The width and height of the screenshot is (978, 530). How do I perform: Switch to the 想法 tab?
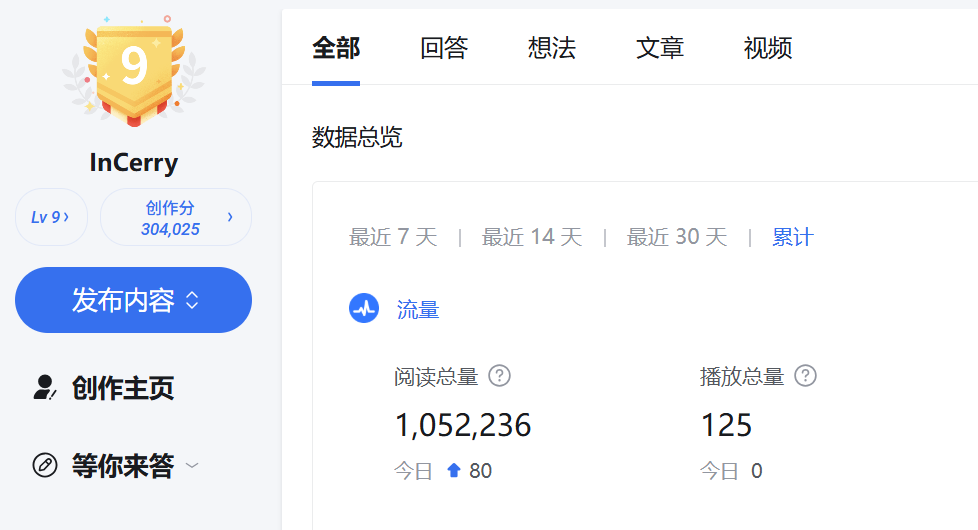[552, 49]
